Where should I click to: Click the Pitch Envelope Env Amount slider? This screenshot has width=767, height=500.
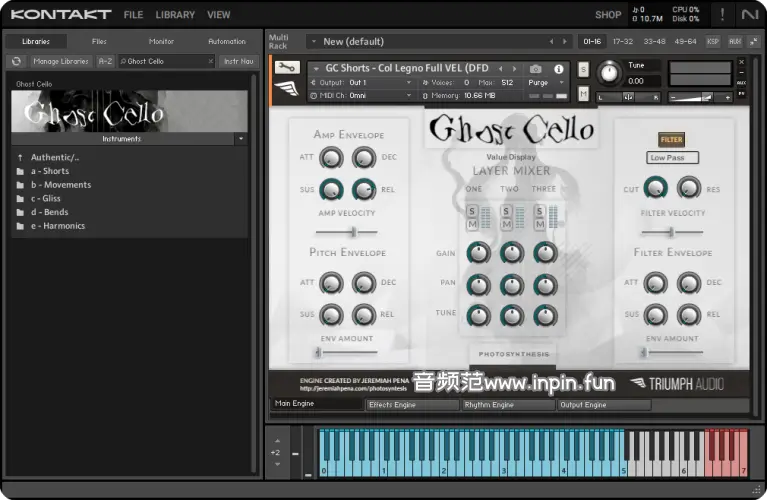tap(347, 352)
